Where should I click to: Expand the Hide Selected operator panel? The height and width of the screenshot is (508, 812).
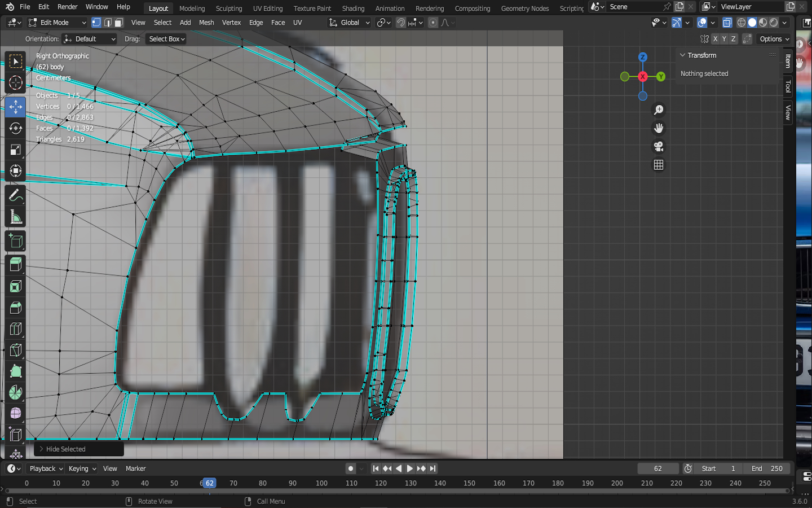coord(42,449)
